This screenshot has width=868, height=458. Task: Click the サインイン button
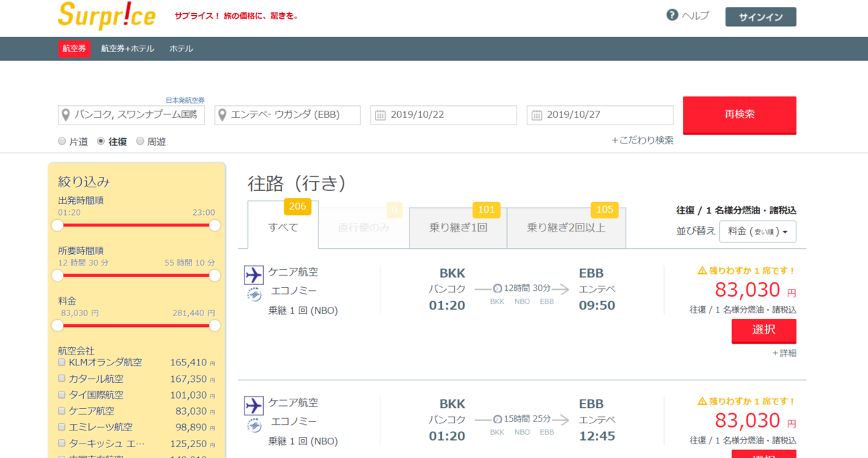point(761,17)
